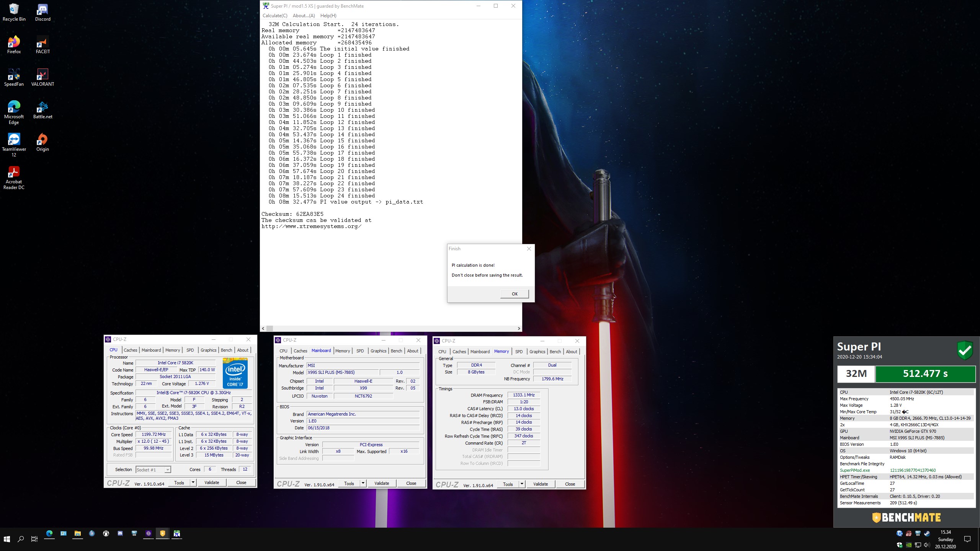
Task: Open Steam from the system tray
Action: pyautogui.click(x=927, y=533)
